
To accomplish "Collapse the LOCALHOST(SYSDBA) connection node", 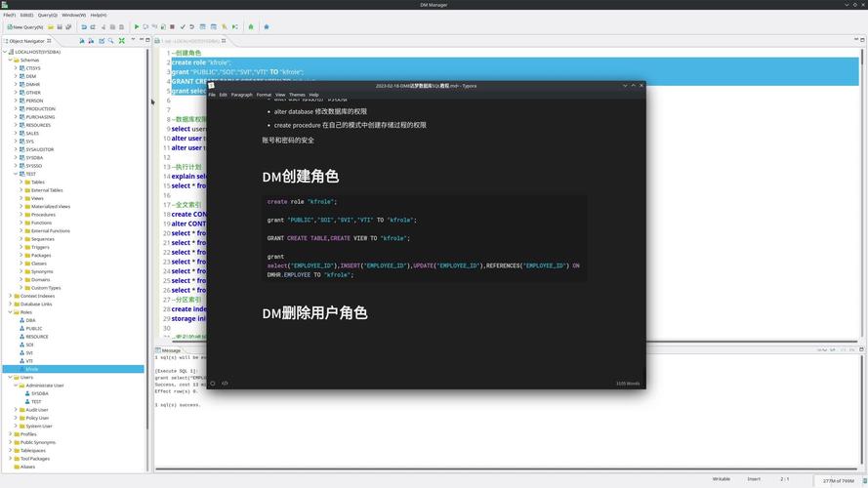I will pyautogui.click(x=5, y=52).
